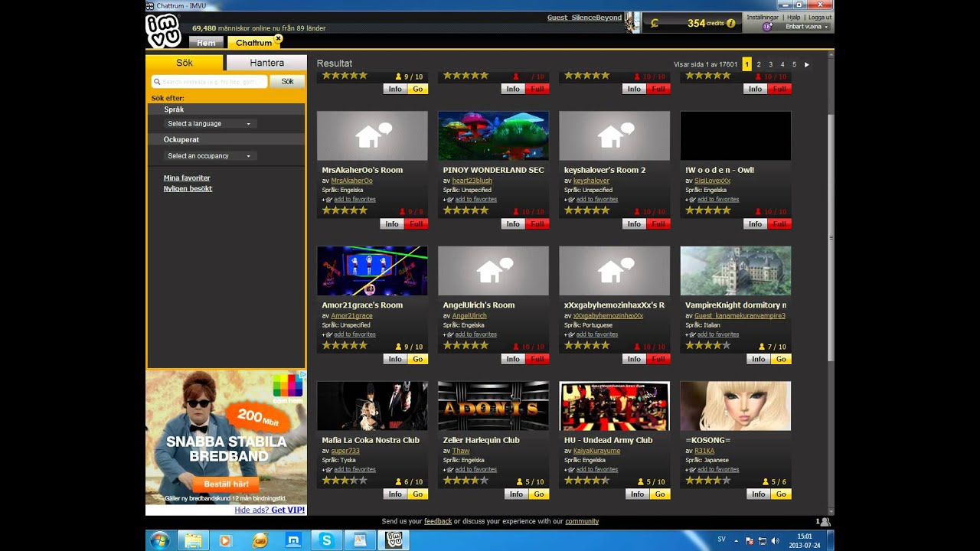980x551 pixels.
Task: Open Nyligen besökt link
Action: click(x=188, y=189)
